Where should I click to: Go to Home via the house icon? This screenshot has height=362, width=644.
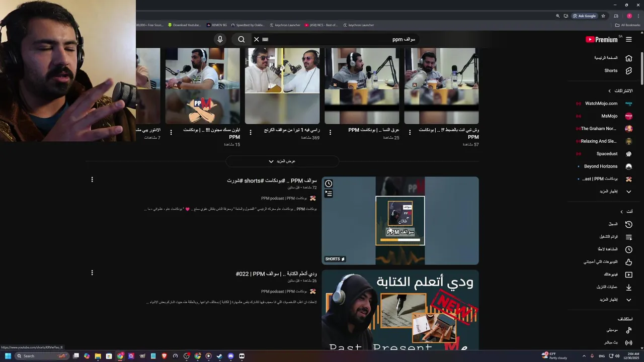(x=628, y=58)
